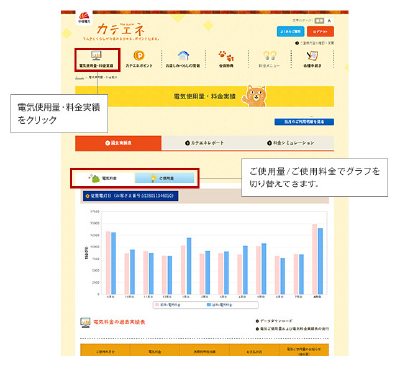Click the orange logout button
400x366 pixels.
(x=320, y=32)
